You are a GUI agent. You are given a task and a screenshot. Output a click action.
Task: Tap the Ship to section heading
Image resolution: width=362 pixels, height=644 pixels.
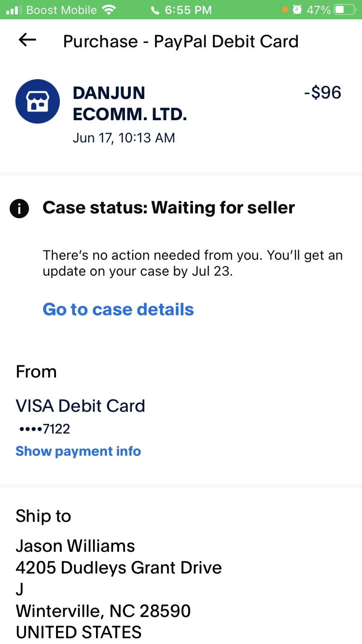point(43,516)
